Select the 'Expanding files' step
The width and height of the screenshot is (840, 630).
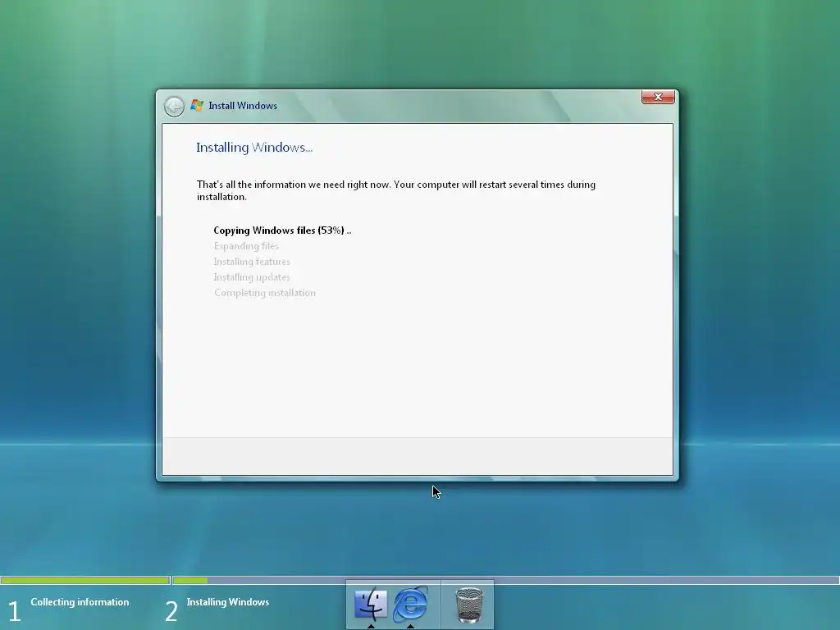pyautogui.click(x=246, y=246)
